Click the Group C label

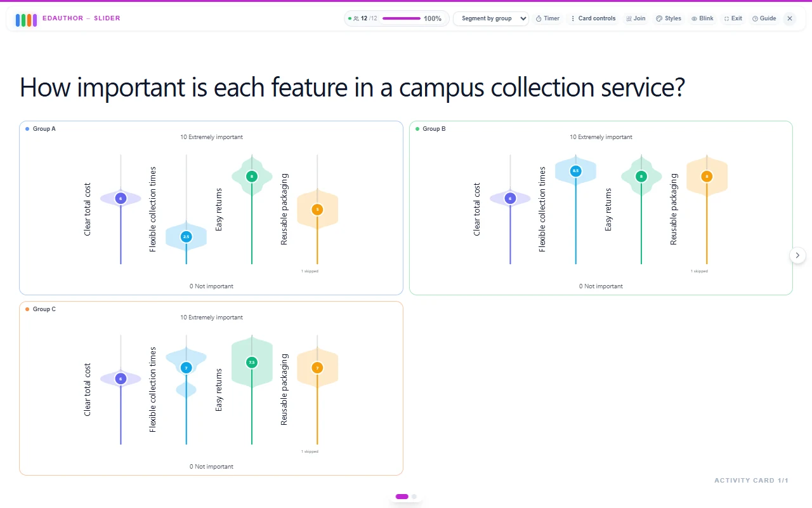44,309
